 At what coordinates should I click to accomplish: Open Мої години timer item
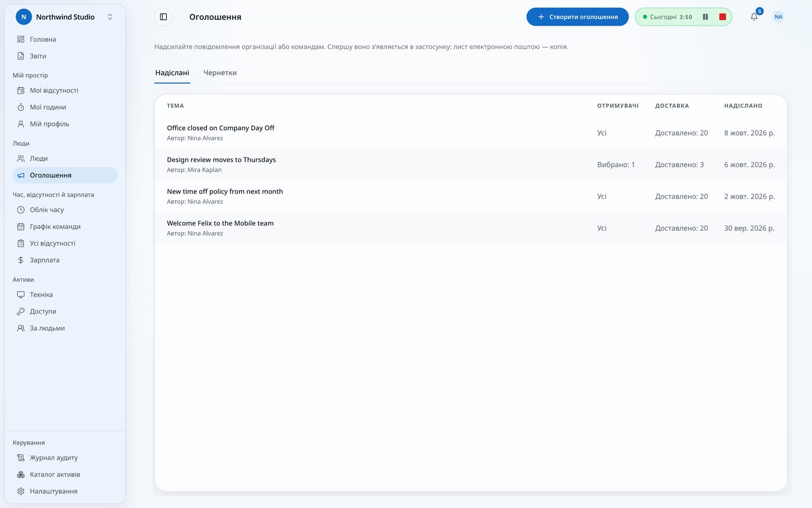(65, 107)
